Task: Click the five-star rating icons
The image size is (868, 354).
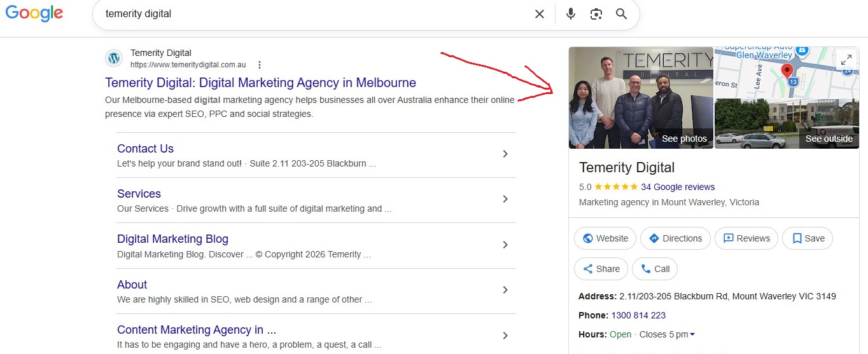Action: pos(616,187)
